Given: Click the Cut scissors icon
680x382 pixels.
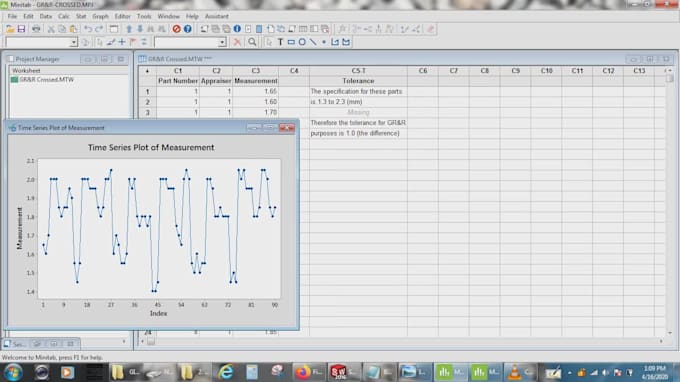Looking at the screenshot, I should (51, 29).
